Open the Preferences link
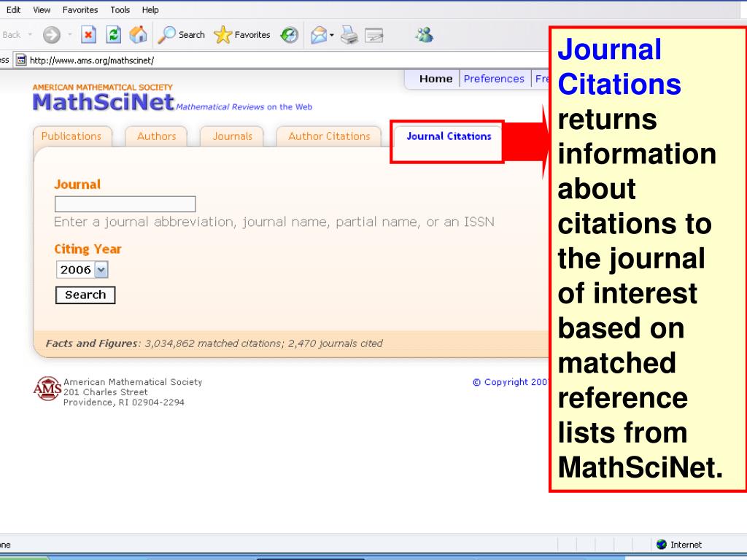747x560 pixels. 494,79
